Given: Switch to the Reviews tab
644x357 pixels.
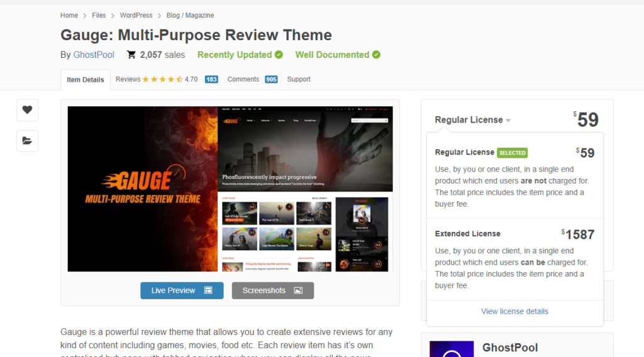Looking at the screenshot, I should click(128, 79).
